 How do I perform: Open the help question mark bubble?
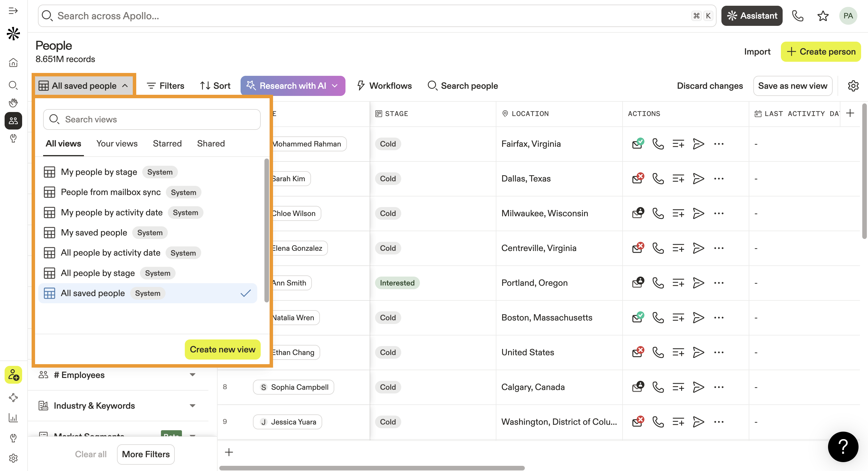tap(843, 447)
